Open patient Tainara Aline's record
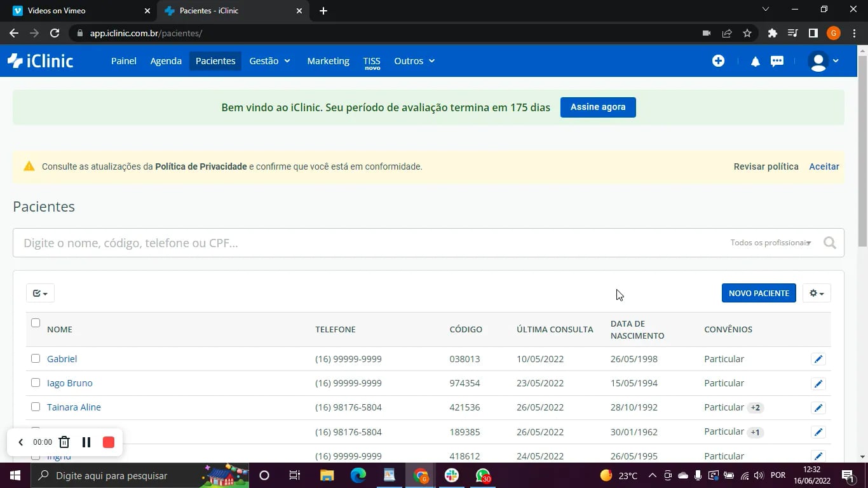This screenshot has height=488, width=868. tap(74, 407)
